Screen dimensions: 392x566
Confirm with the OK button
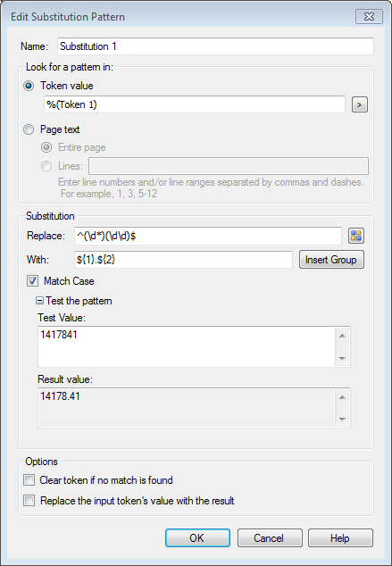pos(197,538)
